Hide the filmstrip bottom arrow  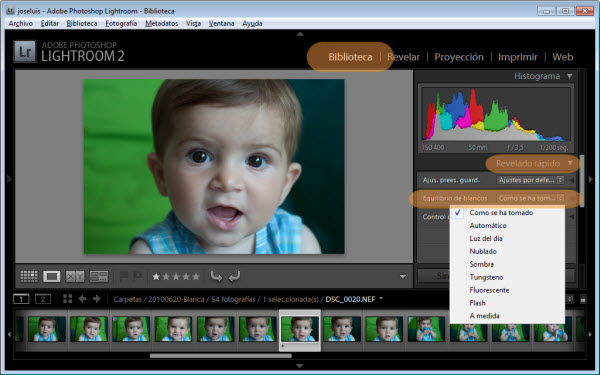point(300,366)
